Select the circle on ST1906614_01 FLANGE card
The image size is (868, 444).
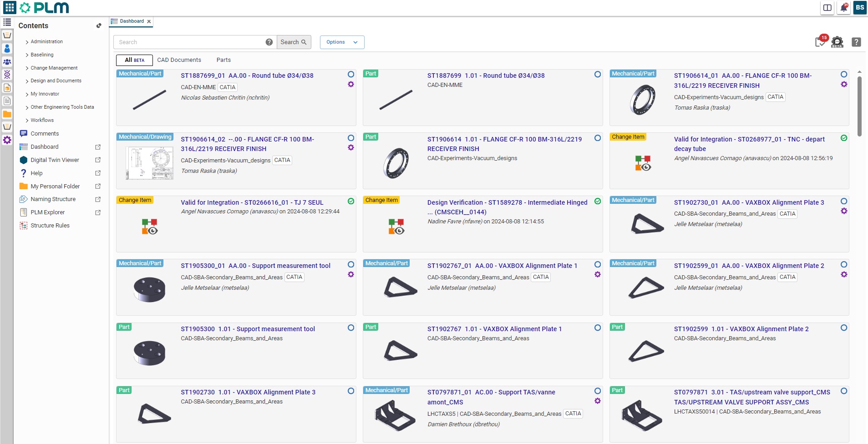844,74
